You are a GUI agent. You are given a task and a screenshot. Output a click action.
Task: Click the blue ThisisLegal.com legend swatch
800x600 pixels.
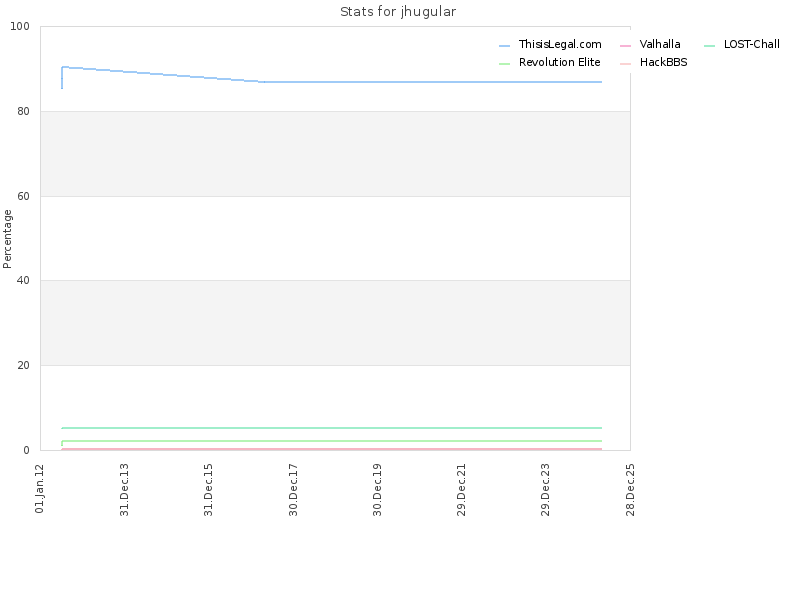[505, 46]
